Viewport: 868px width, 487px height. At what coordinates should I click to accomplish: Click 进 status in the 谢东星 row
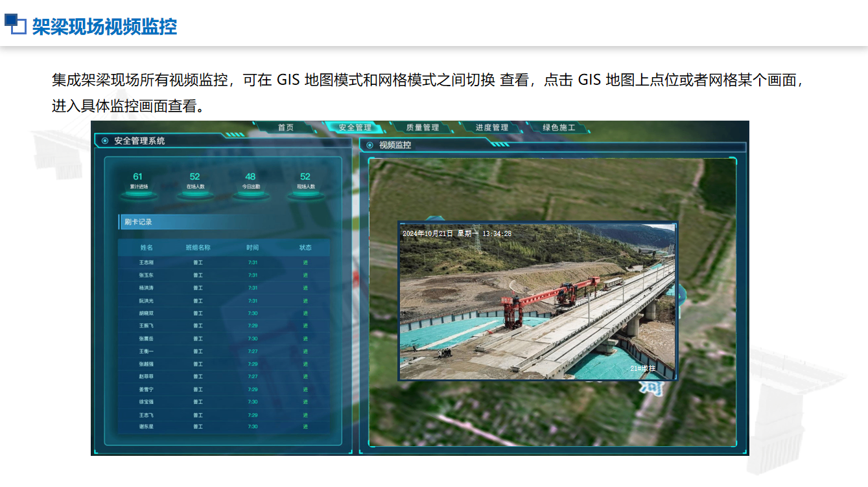(x=305, y=427)
